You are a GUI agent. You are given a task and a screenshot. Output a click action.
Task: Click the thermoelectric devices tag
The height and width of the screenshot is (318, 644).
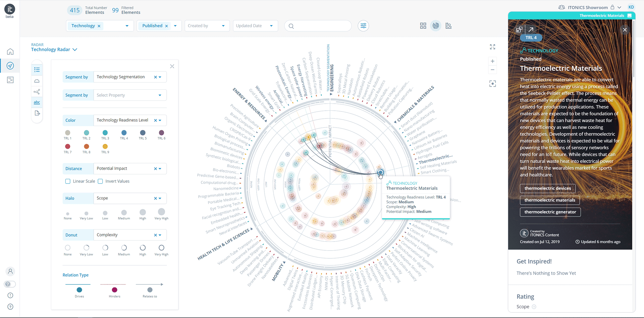tap(547, 188)
